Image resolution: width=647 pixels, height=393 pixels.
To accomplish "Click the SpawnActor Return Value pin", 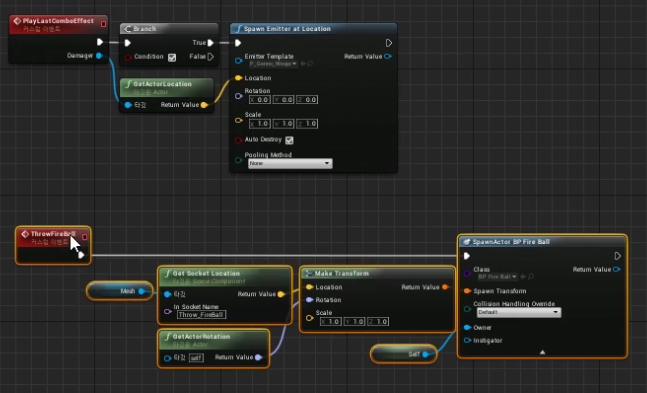I will [616, 269].
